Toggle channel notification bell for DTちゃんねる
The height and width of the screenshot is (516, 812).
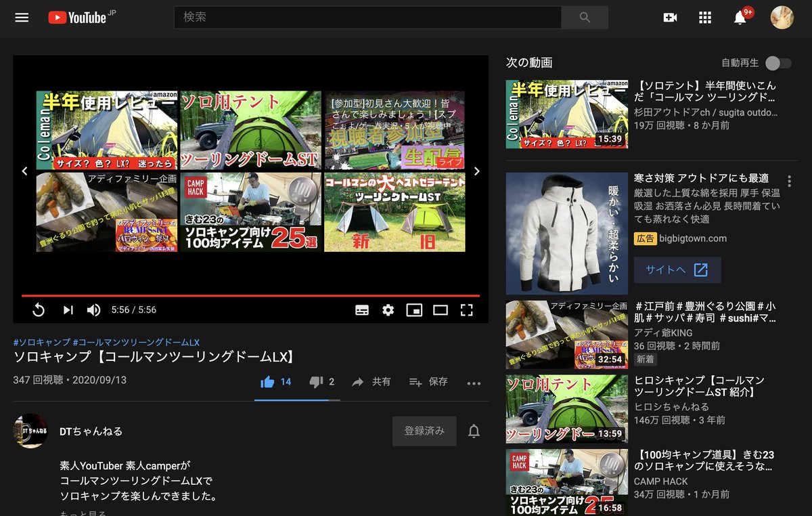point(474,431)
